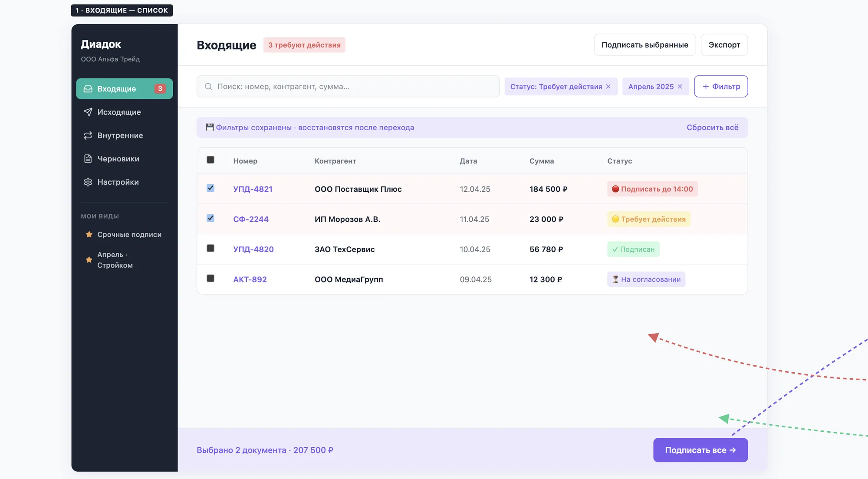The image size is (868, 479).
Task: Click the Сумма column header
Action: pos(542,161)
